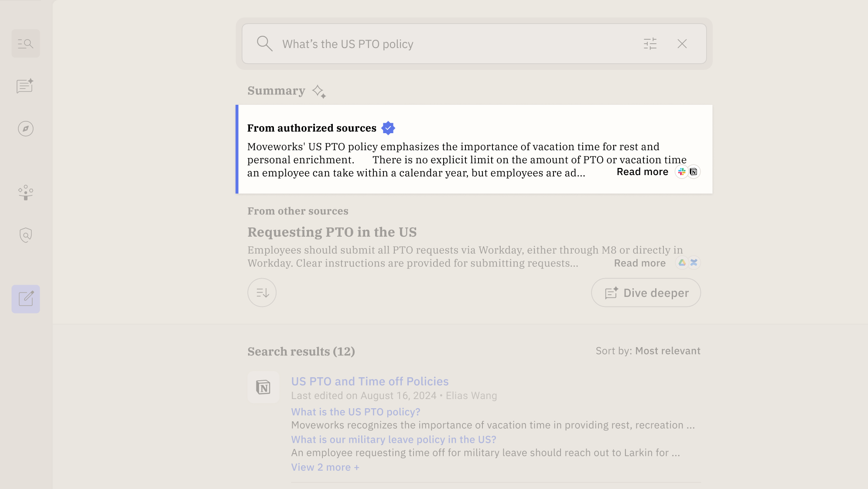
Task: Click the Notion icon beside search result
Action: (263, 387)
